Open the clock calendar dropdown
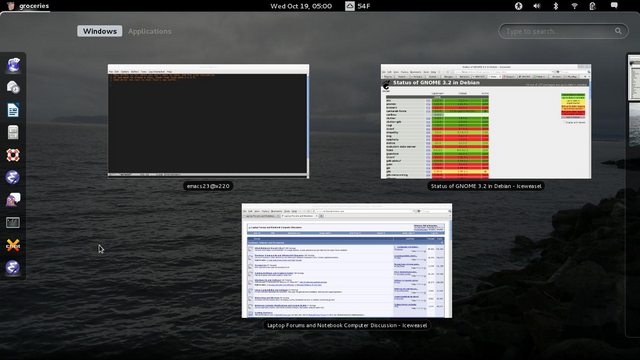640x360 pixels. point(301,6)
